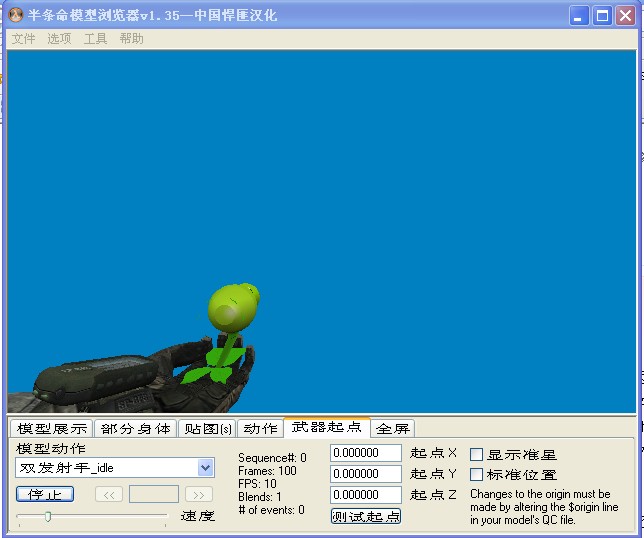Step to next frame with >> button
The width and height of the screenshot is (644, 538).
pyautogui.click(x=198, y=494)
